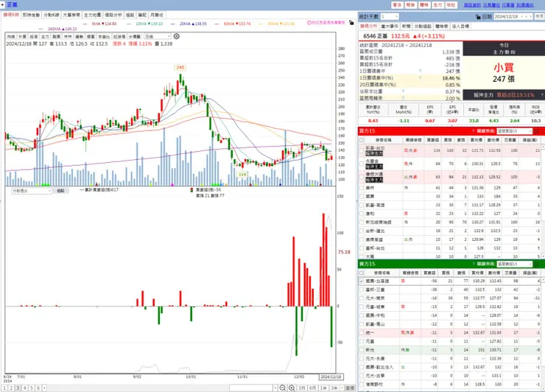Click help icon for 佔股本比重 row
This screenshot has width=545, height=392.
(x=403, y=91)
